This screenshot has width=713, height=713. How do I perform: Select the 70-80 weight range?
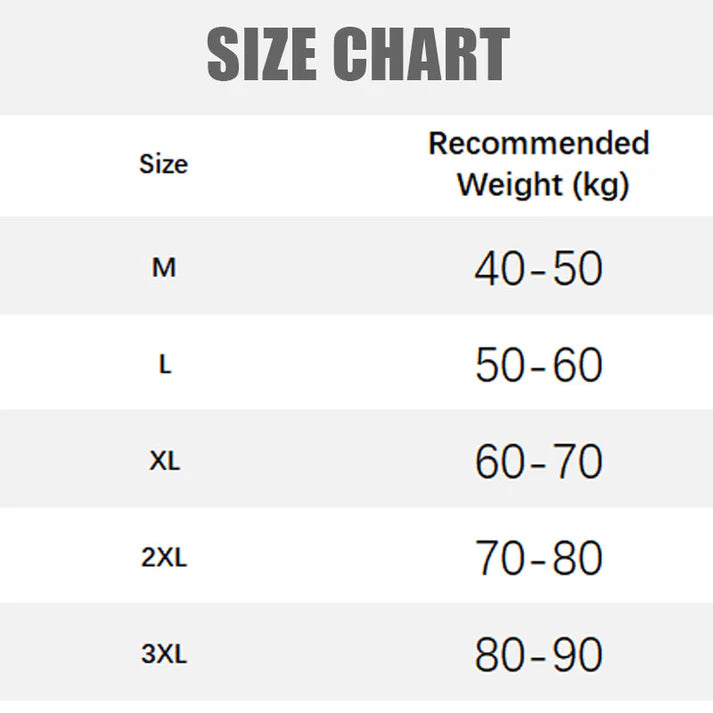(x=538, y=559)
